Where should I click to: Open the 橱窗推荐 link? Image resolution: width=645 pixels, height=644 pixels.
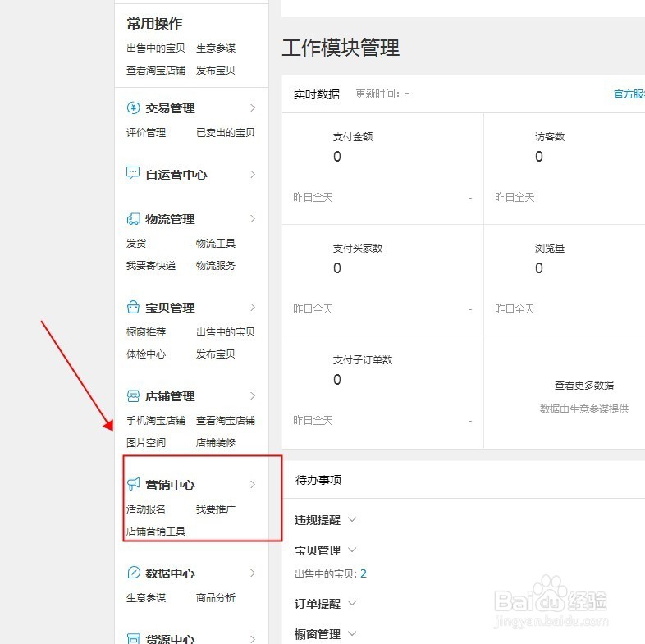coord(145,332)
